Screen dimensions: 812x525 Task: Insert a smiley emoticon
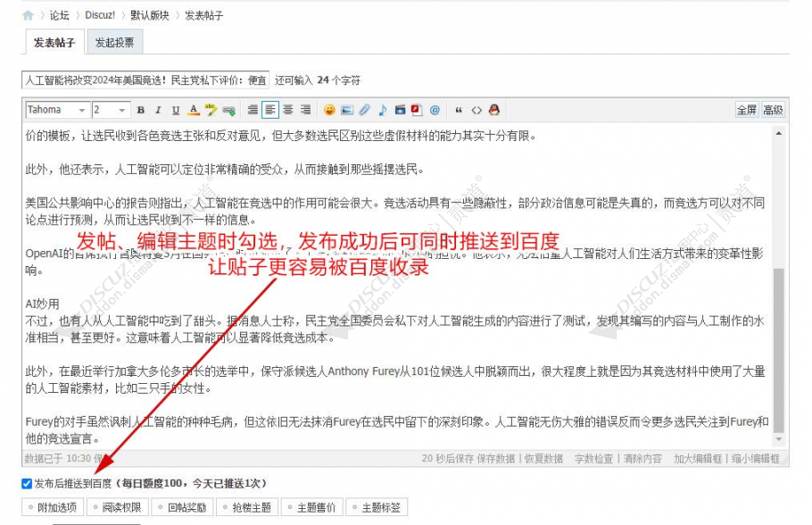(328, 110)
